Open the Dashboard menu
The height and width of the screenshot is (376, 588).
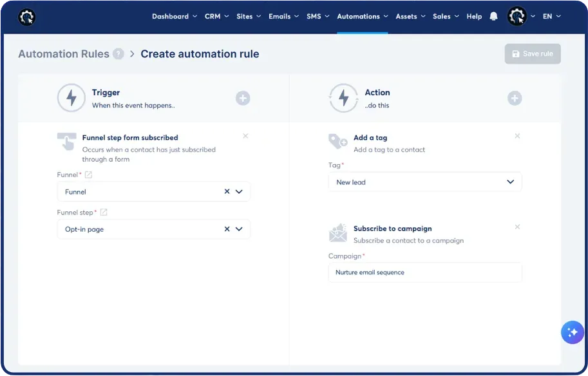[175, 16]
